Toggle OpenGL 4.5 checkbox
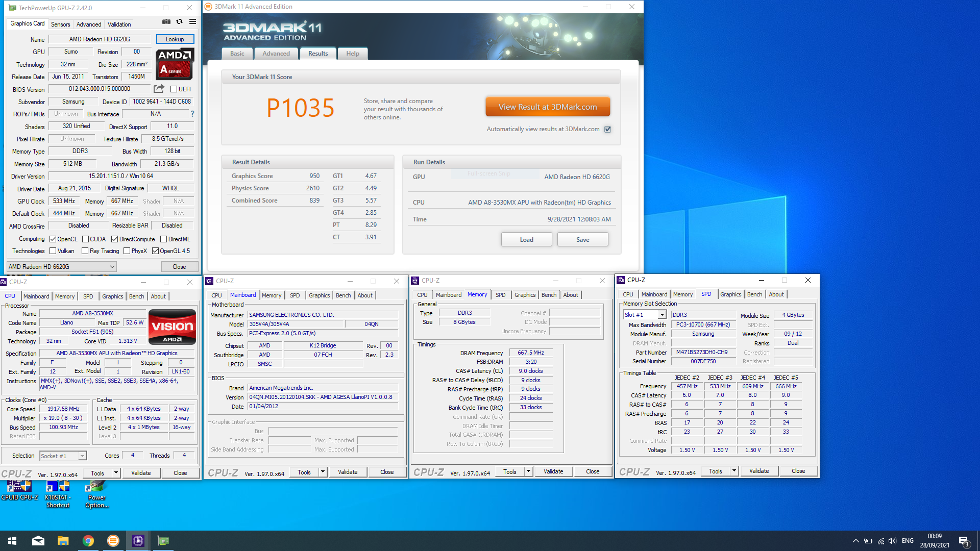This screenshot has width=980, height=551. pyautogui.click(x=155, y=251)
